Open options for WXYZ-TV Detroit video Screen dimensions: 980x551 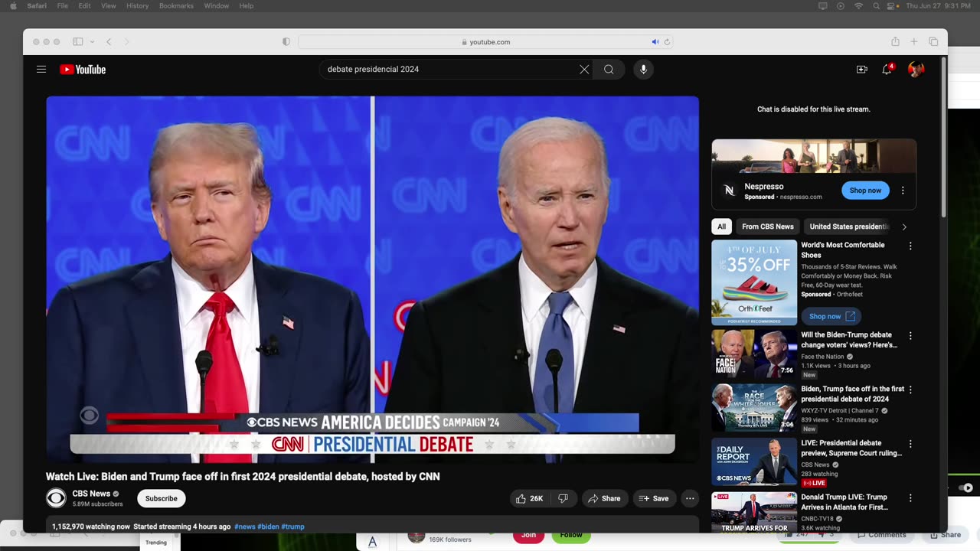(x=910, y=390)
